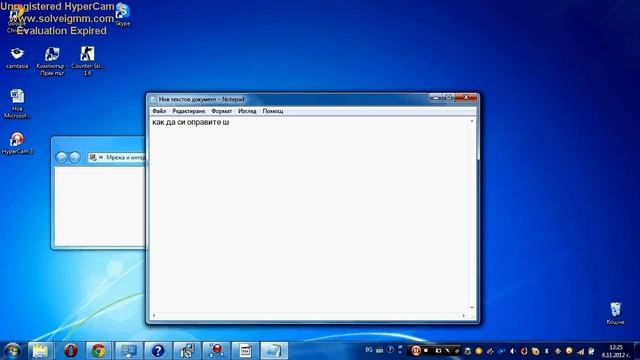Open Windows Explorer from the taskbar
The image size is (640, 360).
point(40,351)
